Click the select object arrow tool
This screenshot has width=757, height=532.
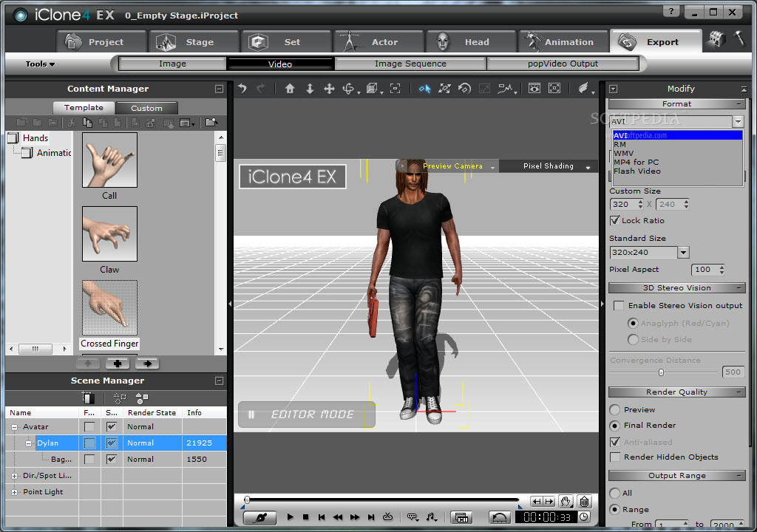(424, 89)
